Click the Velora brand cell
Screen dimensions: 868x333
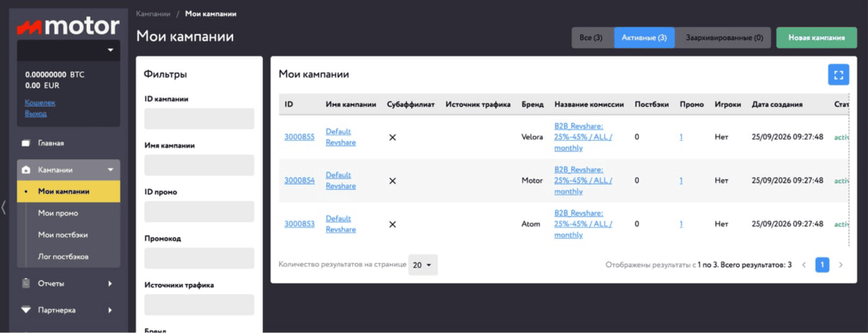click(x=532, y=137)
